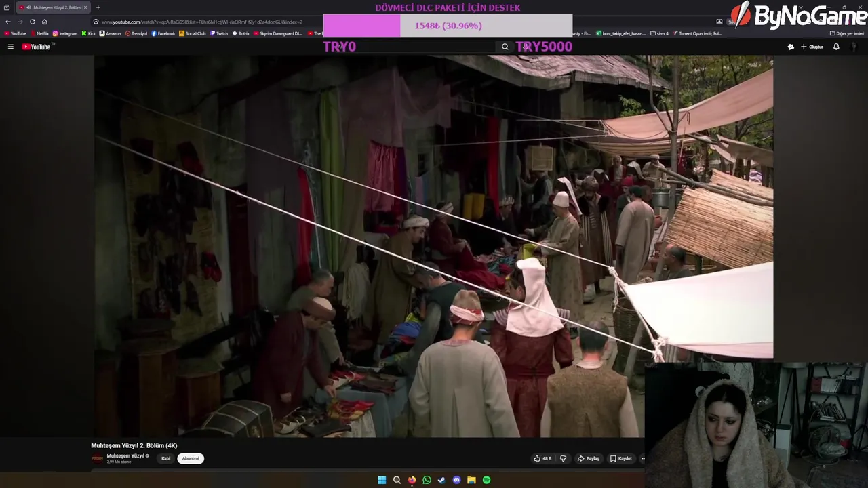Open the Skyrim Dawnguard DL... bookmark
This screenshot has width=868, height=488.
tap(278, 33)
